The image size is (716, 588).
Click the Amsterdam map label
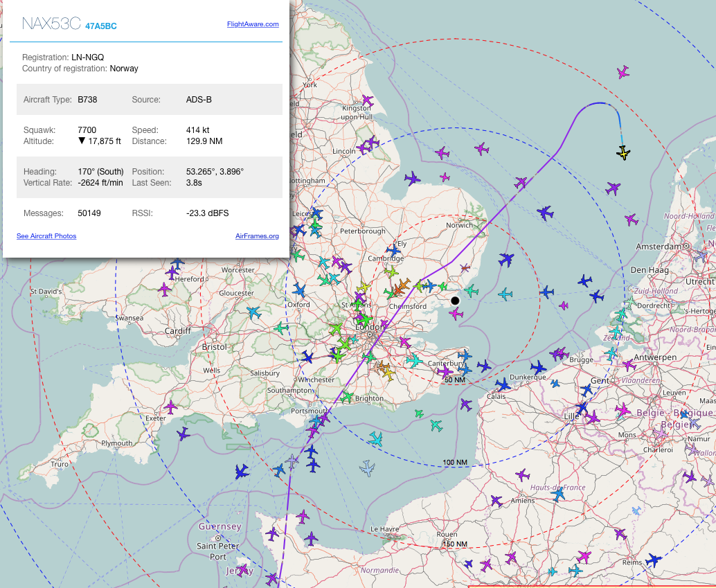coord(659,247)
